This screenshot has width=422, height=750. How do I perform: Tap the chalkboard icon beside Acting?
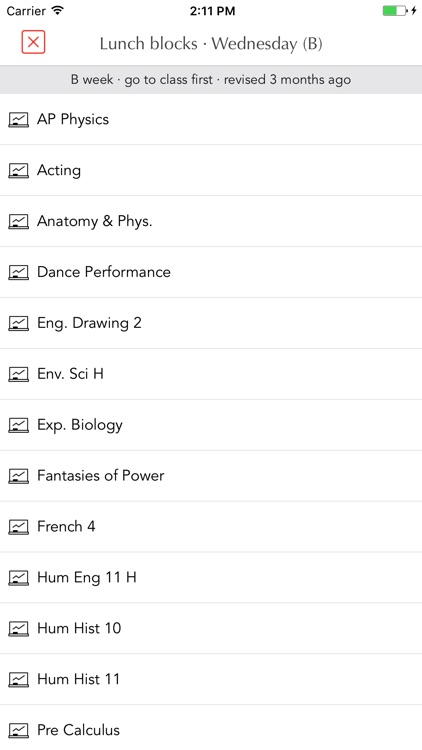[18, 170]
